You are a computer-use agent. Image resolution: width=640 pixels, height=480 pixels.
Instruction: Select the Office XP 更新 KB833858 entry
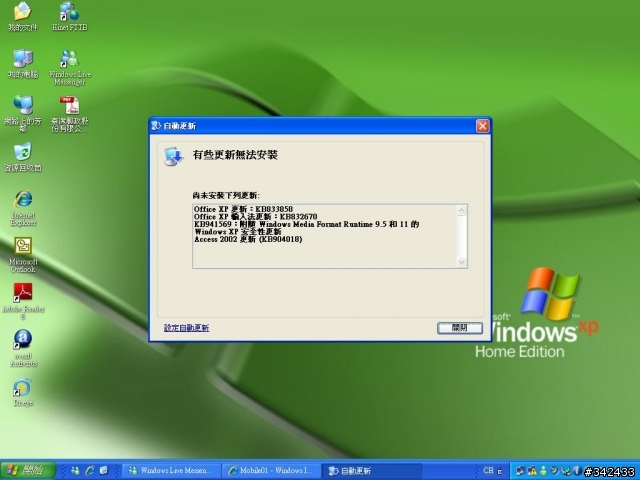(243, 209)
